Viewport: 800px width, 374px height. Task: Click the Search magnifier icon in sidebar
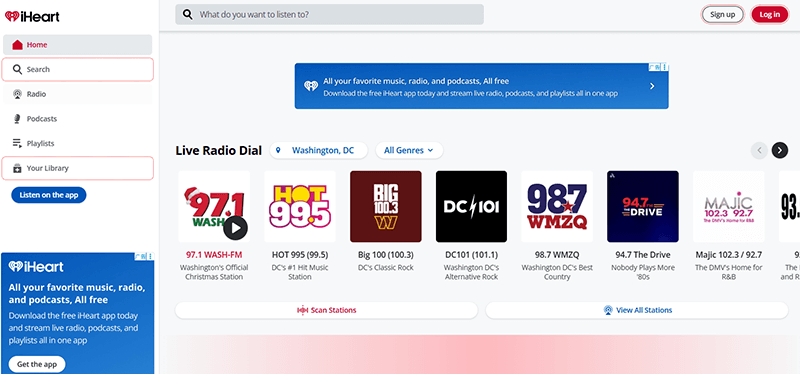[x=17, y=69]
